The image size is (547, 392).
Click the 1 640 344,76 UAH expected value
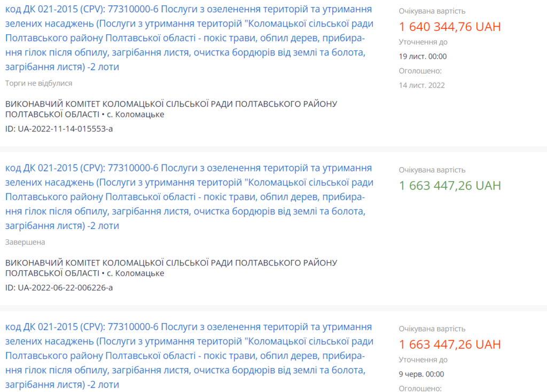click(x=450, y=27)
